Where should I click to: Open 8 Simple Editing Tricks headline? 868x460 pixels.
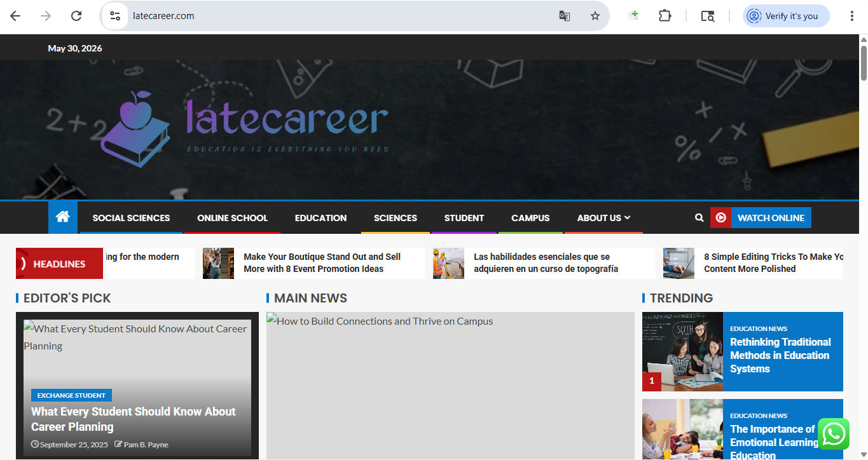tap(773, 262)
